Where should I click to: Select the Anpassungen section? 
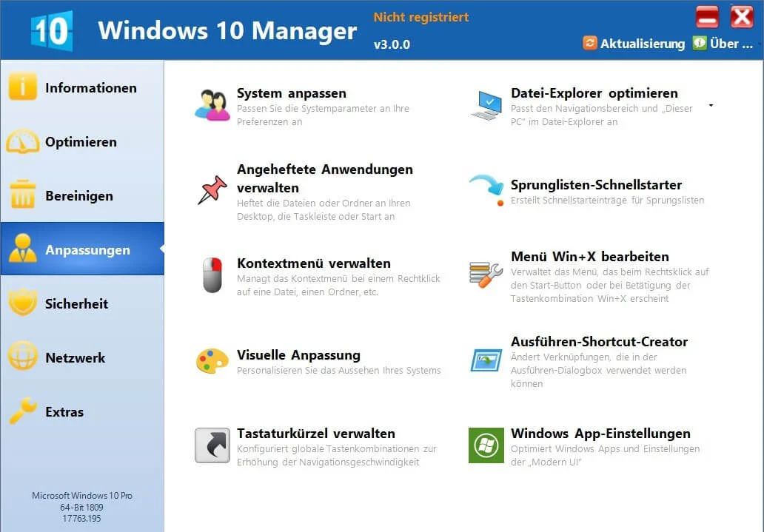pyautogui.click(x=82, y=249)
